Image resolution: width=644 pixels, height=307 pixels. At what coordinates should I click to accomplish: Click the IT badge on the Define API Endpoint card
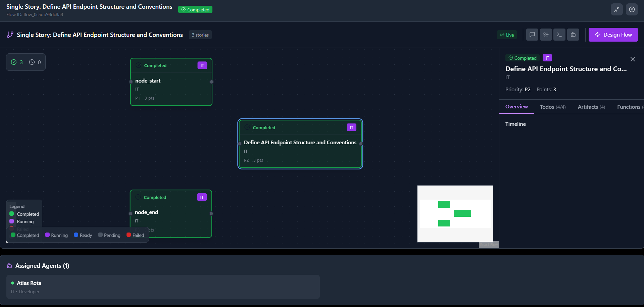351,127
